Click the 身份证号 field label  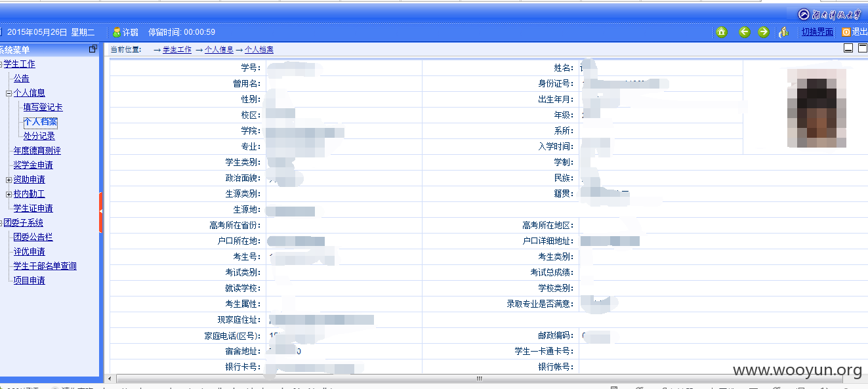556,84
